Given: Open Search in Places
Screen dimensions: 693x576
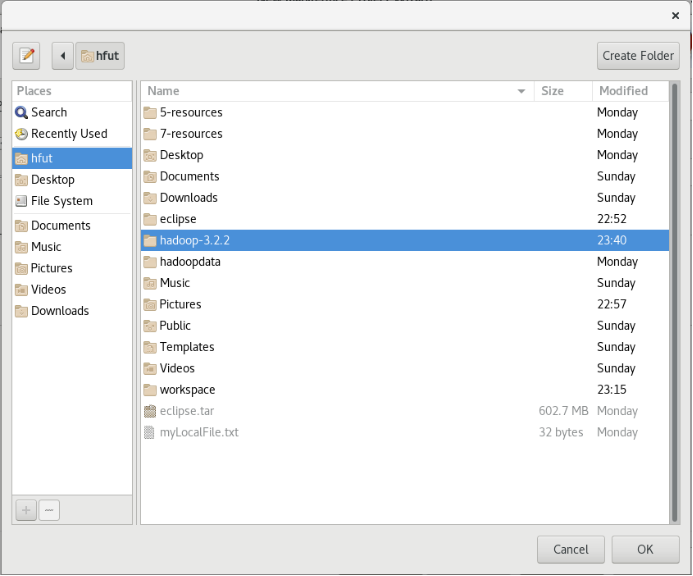Looking at the screenshot, I should 72,112.
